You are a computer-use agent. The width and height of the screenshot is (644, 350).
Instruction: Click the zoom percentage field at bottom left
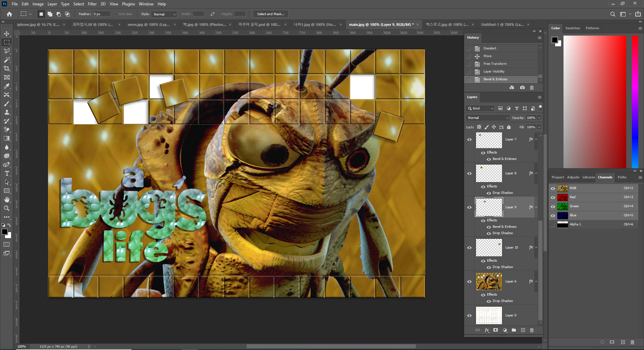point(22,347)
